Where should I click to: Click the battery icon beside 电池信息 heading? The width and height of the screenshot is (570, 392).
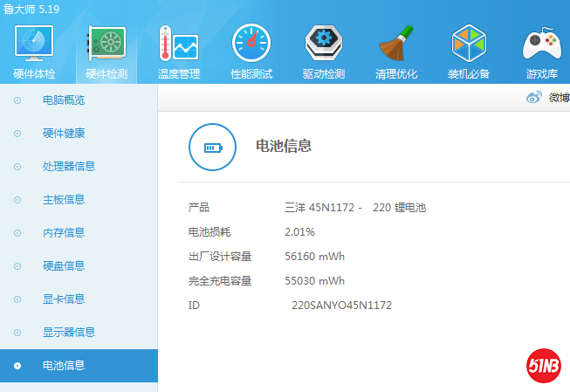pos(213,147)
